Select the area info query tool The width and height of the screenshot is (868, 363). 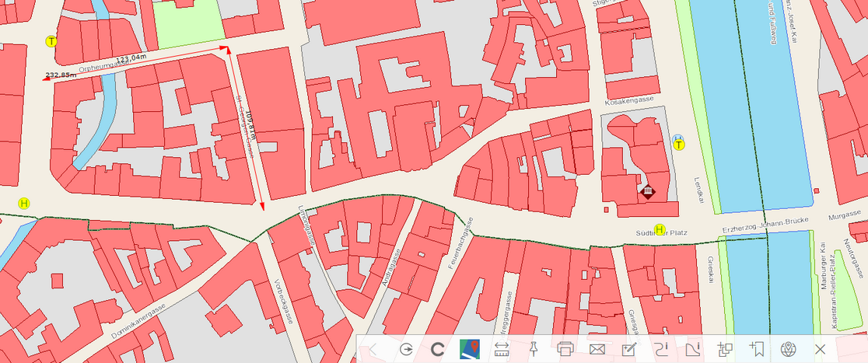coord(693,349)
